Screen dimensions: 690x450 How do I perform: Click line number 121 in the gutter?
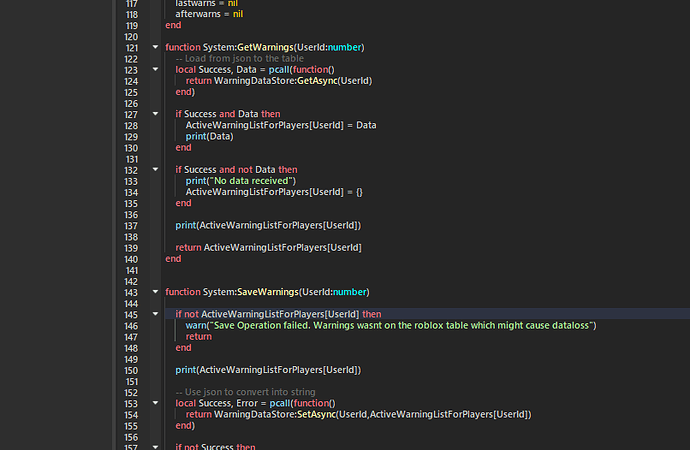tap(130, 47)
